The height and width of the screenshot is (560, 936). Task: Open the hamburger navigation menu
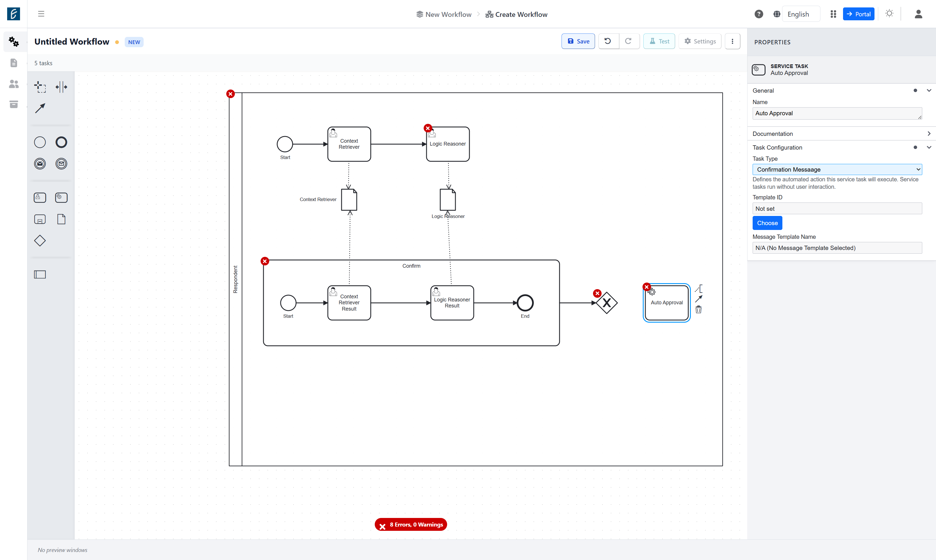pos(41,14)
